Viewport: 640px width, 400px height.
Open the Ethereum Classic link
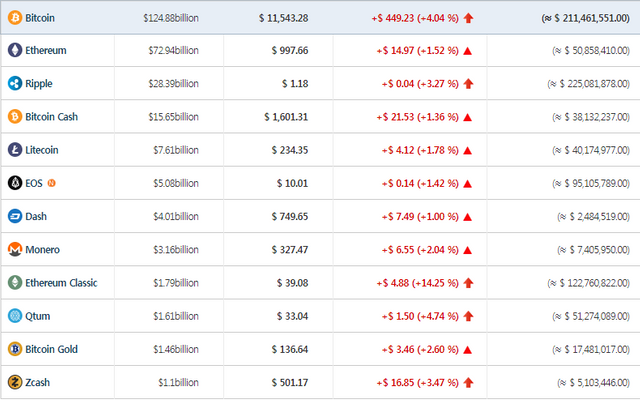click(x=61, y=282)
